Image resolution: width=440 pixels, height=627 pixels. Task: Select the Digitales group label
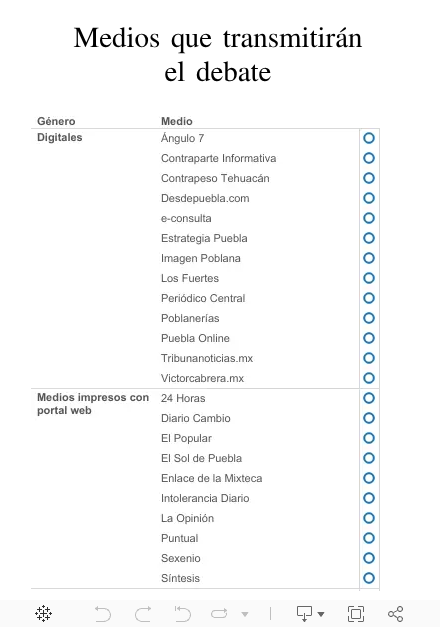coord(60,137)
